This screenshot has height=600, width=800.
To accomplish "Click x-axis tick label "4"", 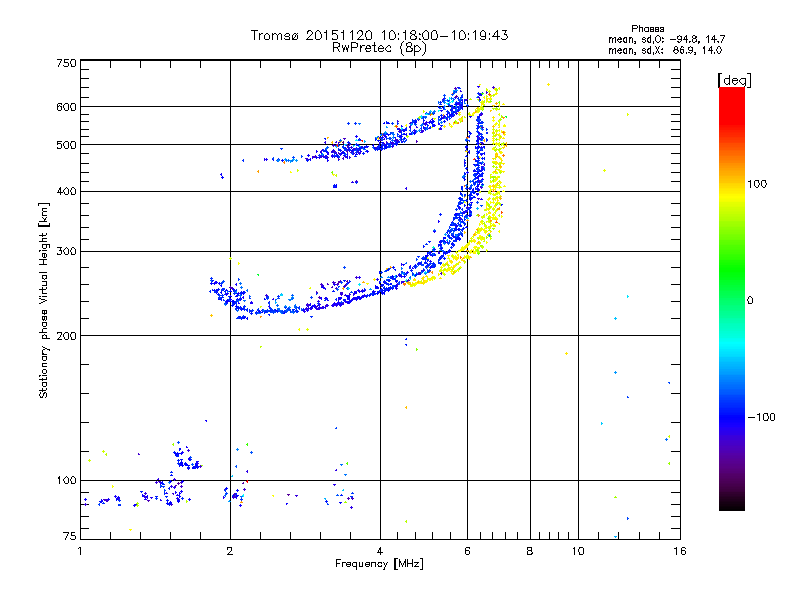I will [380, 551].
